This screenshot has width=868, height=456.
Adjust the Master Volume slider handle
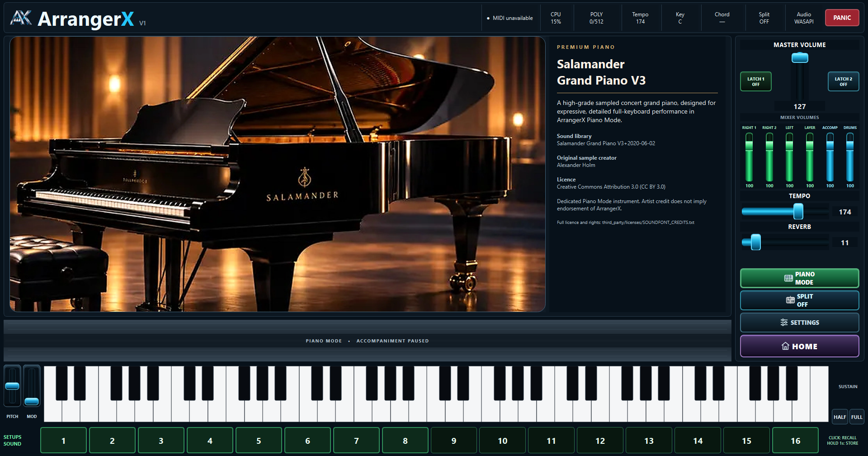800,57
